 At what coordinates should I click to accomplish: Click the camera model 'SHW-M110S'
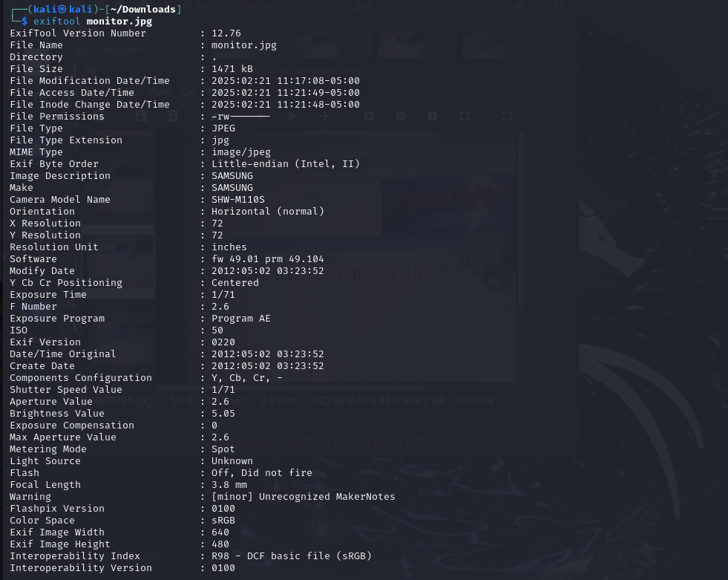coord(238,199)
